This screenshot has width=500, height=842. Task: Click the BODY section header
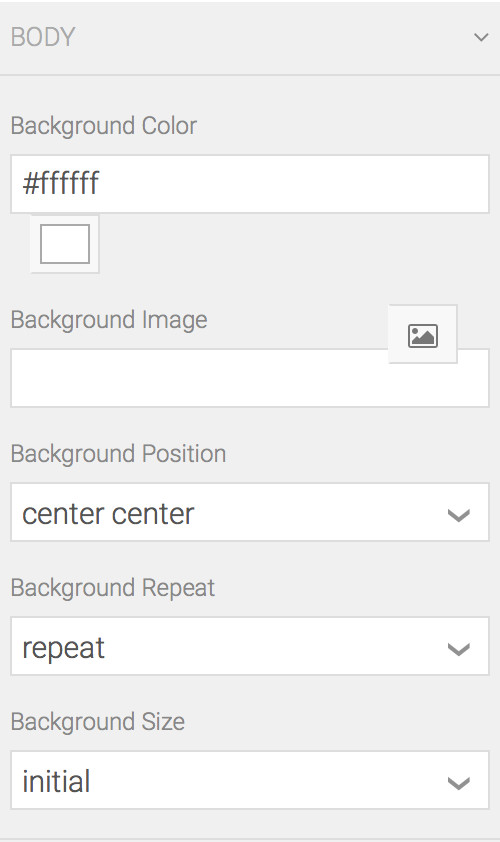[250, 38]
